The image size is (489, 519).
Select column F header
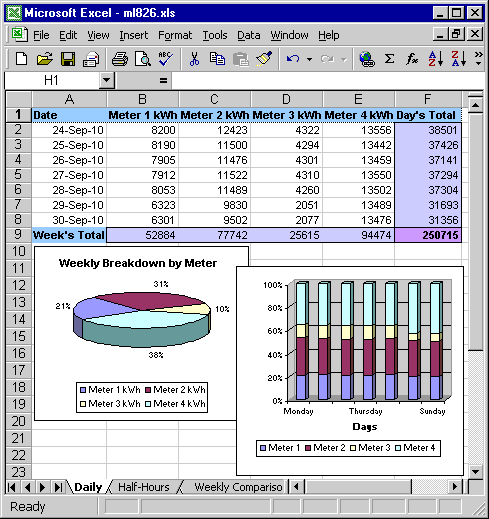click(428, 99)
